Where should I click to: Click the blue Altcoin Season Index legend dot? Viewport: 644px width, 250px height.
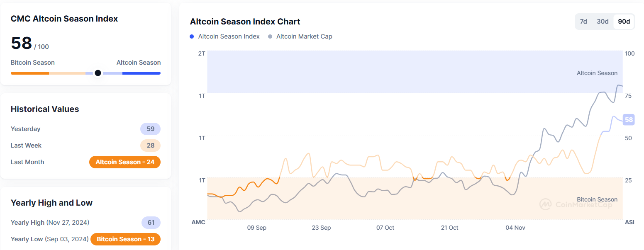[x=192, y=36]
